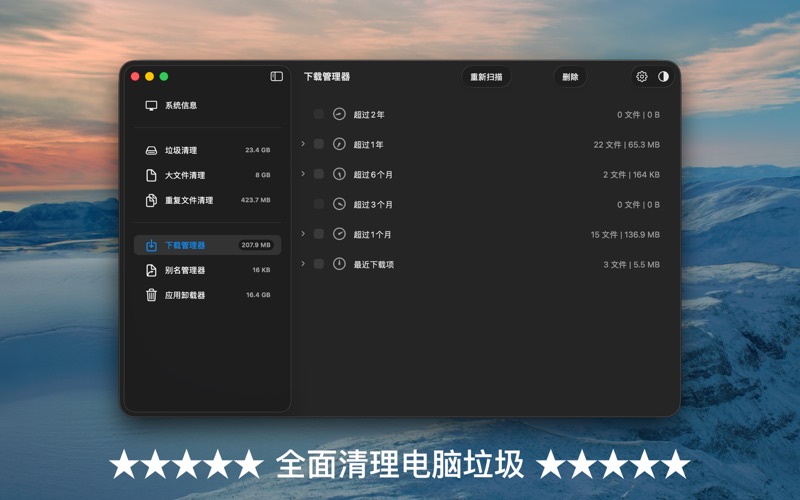This screenshot has width=800, height=500.
Task: Check the 超过 1 年 checkbox
Action: tap(319, 144)
